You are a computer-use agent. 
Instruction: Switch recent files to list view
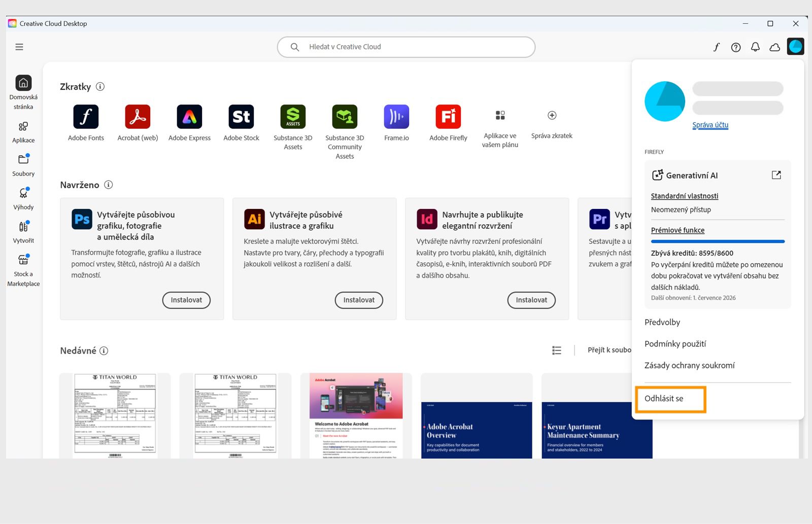coord(557,351)
